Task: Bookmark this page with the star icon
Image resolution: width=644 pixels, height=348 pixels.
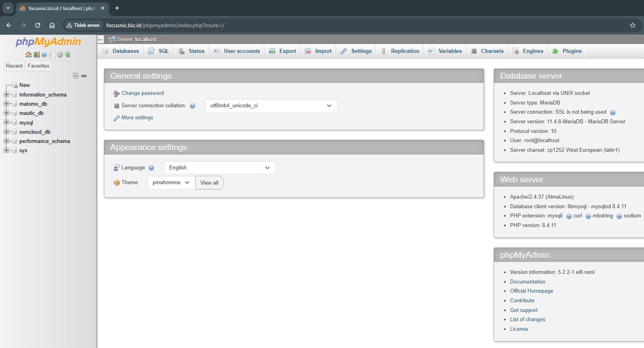Action: coord(633,25)
